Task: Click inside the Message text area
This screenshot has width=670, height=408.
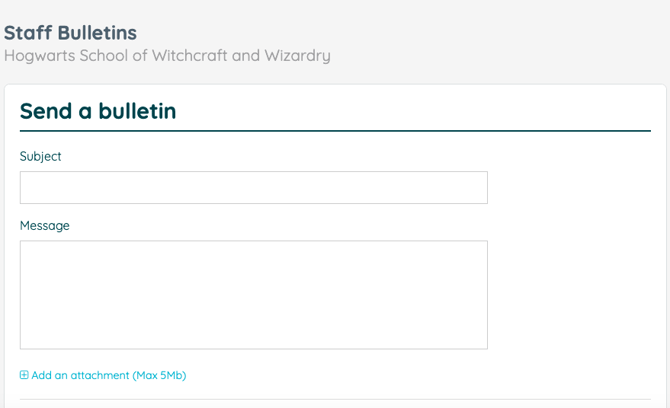Action: click(x=253, y=295)
